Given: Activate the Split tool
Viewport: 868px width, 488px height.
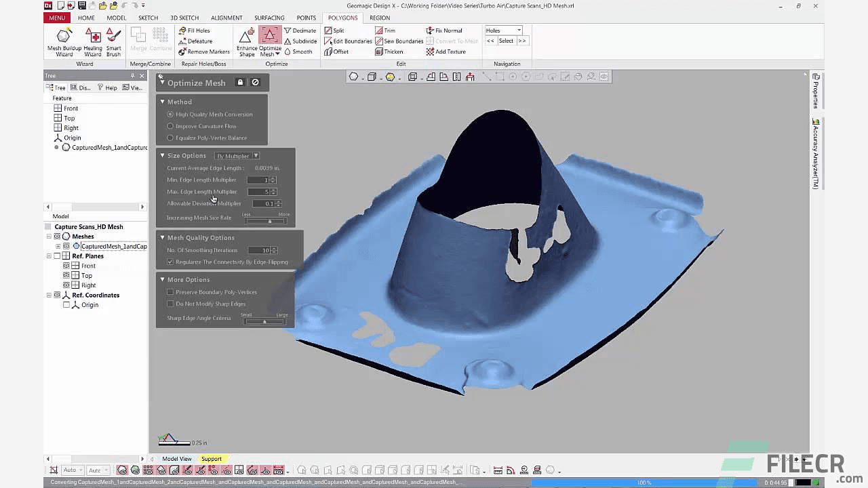Looking at the screenshot, I should click(336, 30).
